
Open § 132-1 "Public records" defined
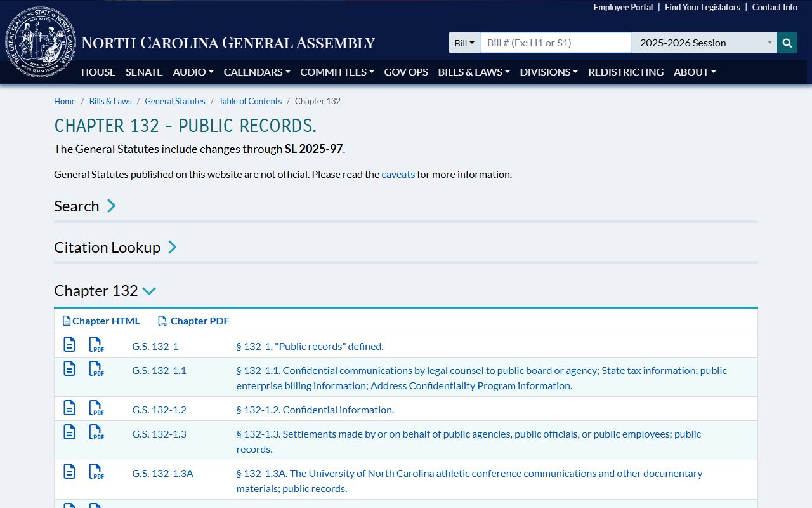point(310,346)
